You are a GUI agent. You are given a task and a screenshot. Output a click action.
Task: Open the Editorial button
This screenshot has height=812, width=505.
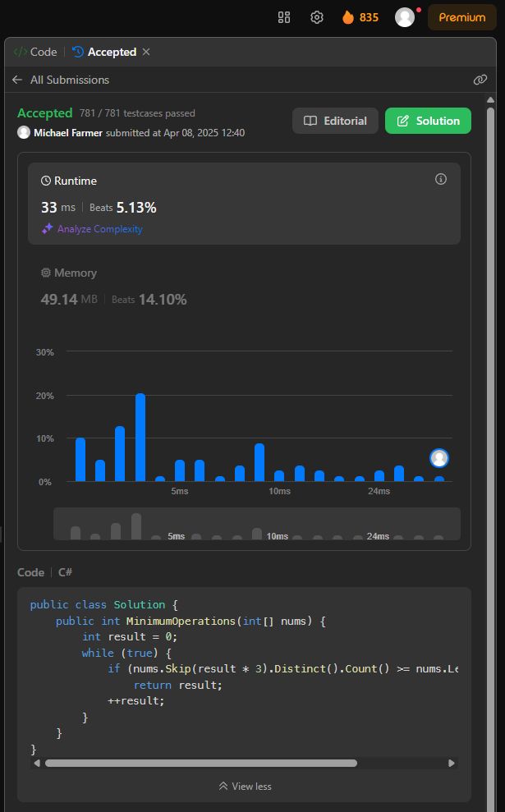(x=335, y=121)
